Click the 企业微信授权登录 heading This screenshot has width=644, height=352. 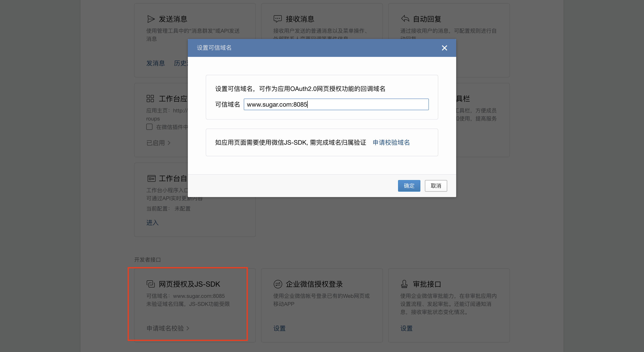314,284
